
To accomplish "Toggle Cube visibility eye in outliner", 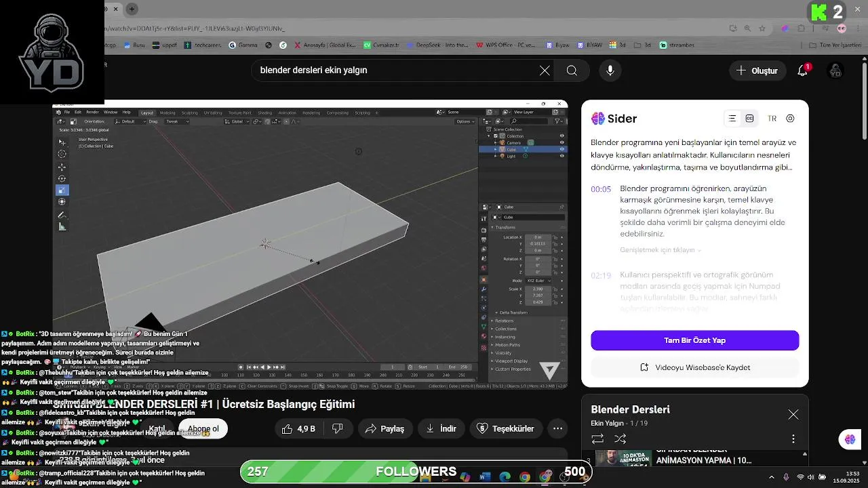I will tap(561, 149).
